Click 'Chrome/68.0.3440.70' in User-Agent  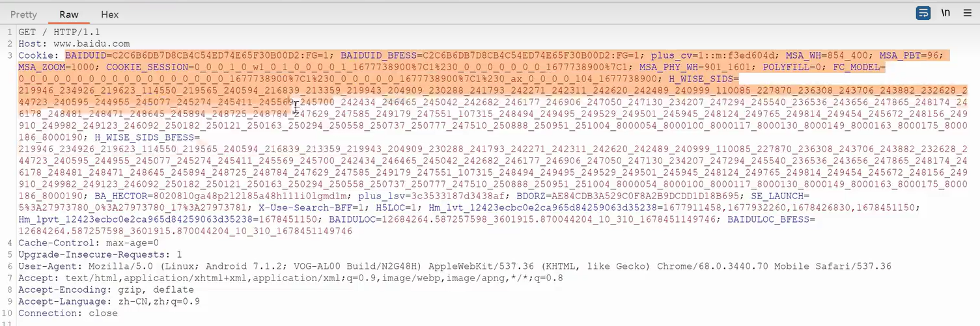(x=712, y=266)
